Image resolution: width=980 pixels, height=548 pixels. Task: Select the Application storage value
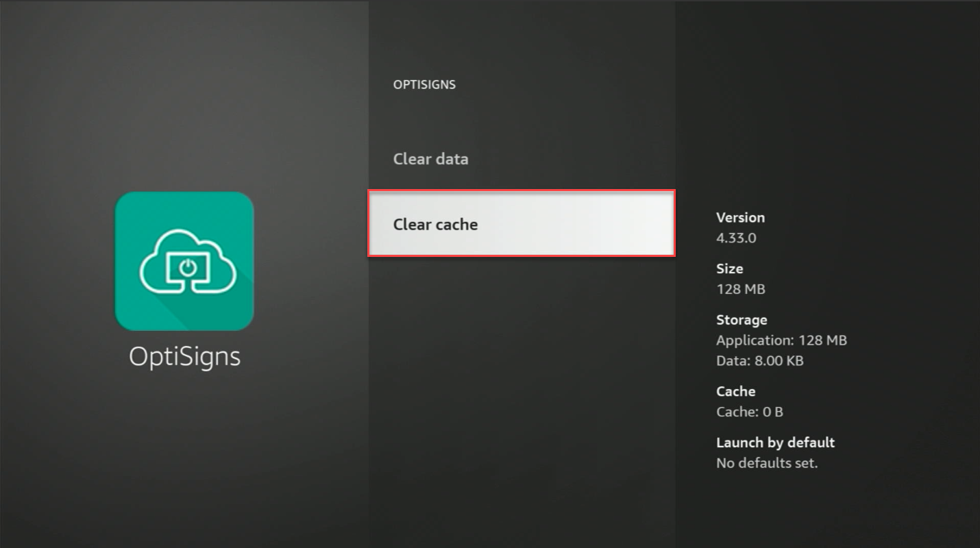[781, 340]
